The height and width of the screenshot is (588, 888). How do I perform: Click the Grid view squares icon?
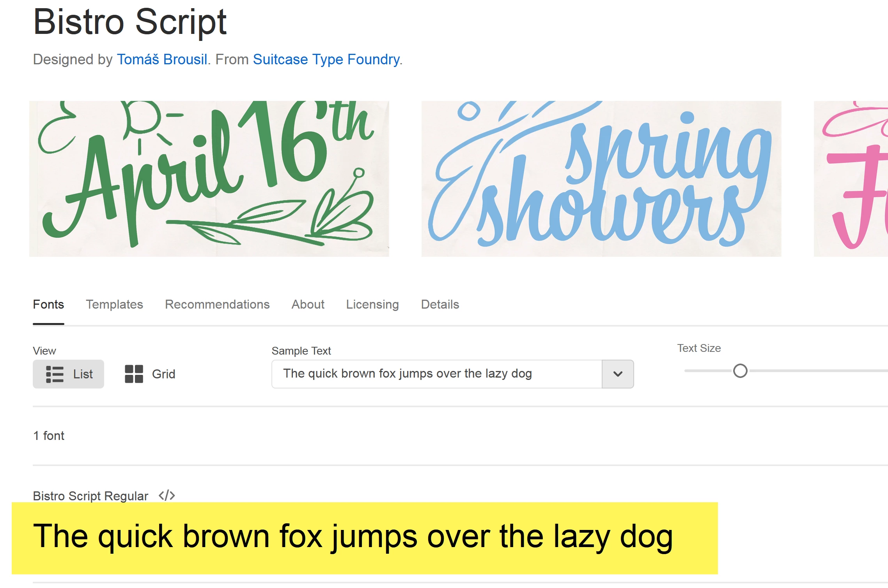coord(134,374)
